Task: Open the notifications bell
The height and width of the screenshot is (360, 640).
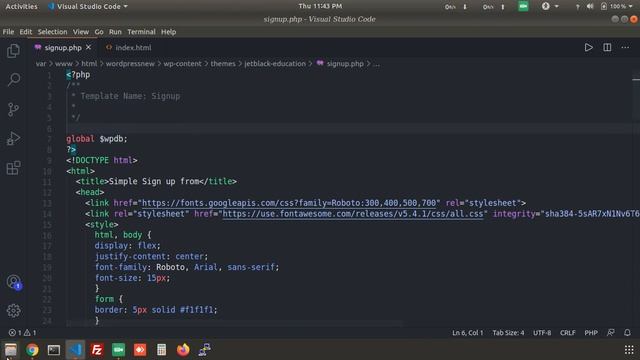Action: click(x=627, y=333)
